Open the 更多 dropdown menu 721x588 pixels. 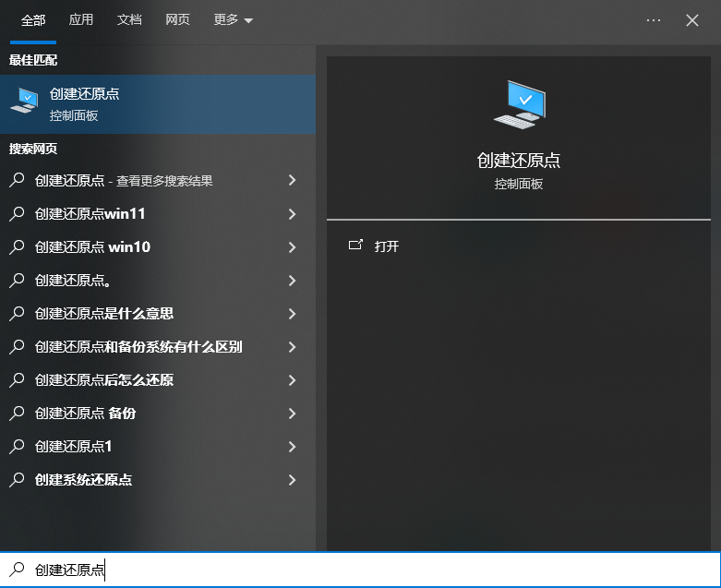click(x=234, y=19)
